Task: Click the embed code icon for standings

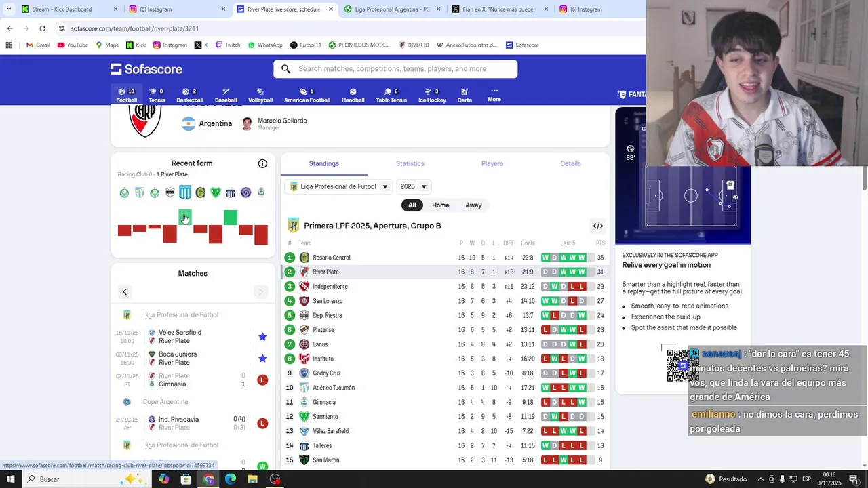Action: tap(598, 226)
